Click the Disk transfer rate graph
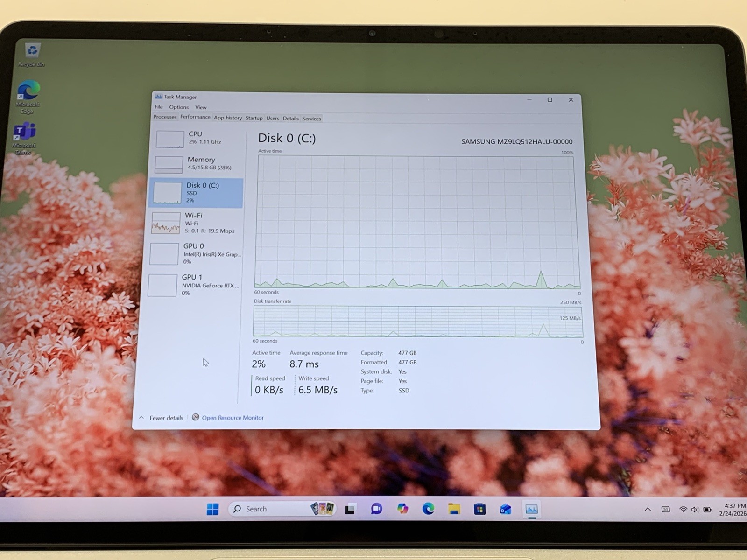The image size is (747, 560). [x=418, y=322]
